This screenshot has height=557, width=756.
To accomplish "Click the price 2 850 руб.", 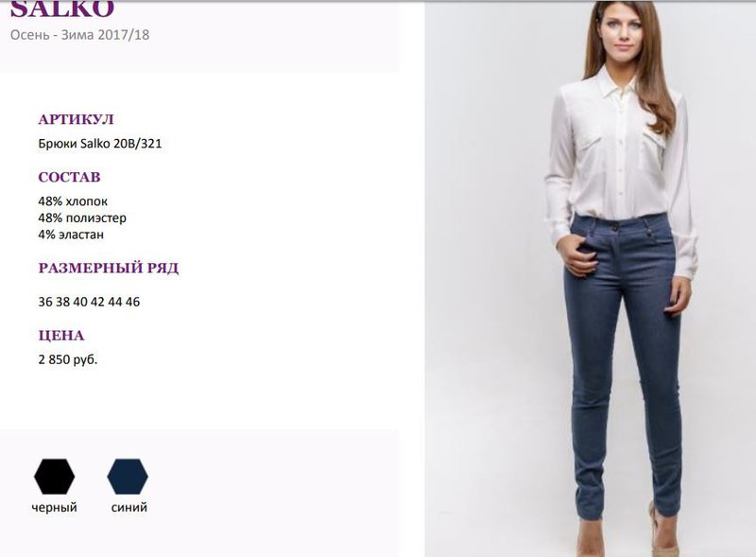I will tap(68, 359).
